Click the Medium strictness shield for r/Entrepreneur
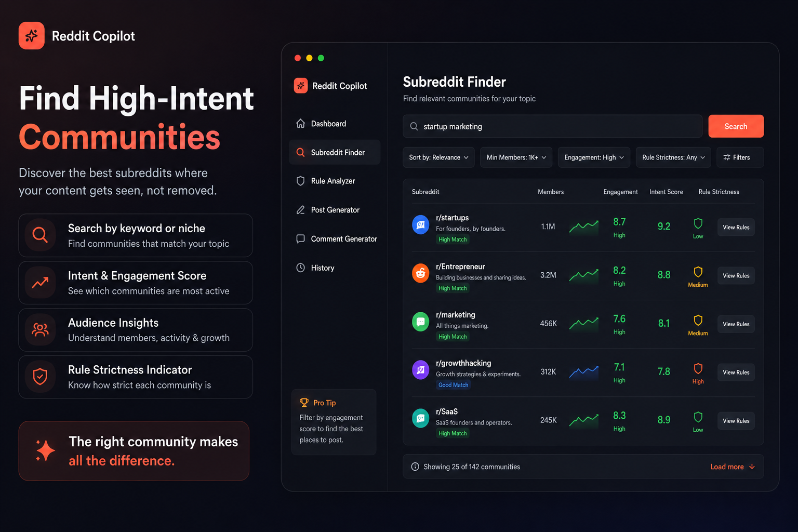The height and width of the screenshot is (532, 798). [x=698, y=272]
